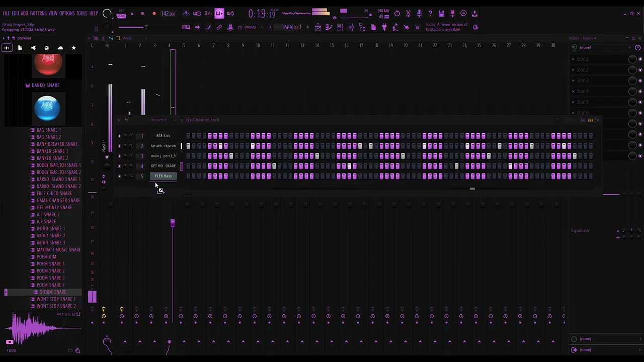Viewport: 644px width, 362px height.
Task: Adjust the Insert 4 mixer fader
Action: tap(173, 223)
